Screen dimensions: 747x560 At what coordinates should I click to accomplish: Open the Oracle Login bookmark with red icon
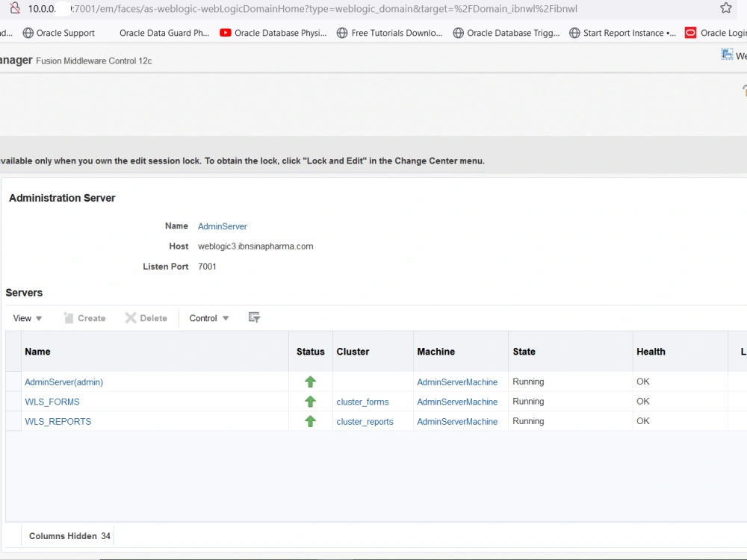(716, 33)
